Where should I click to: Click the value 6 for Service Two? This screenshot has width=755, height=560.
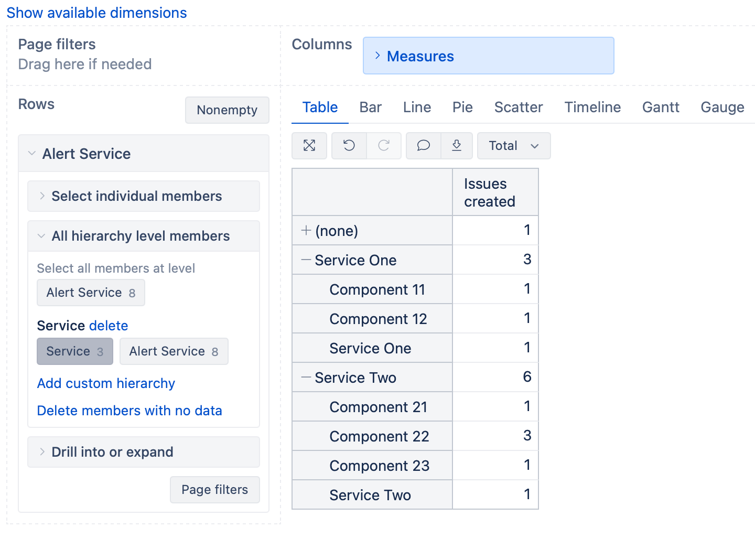(x=527, y=377)
